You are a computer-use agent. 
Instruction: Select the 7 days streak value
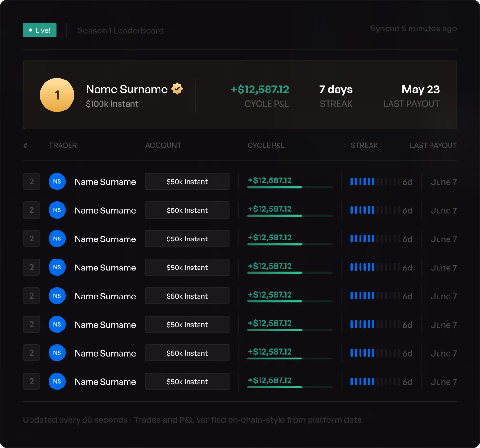[336, 90]
